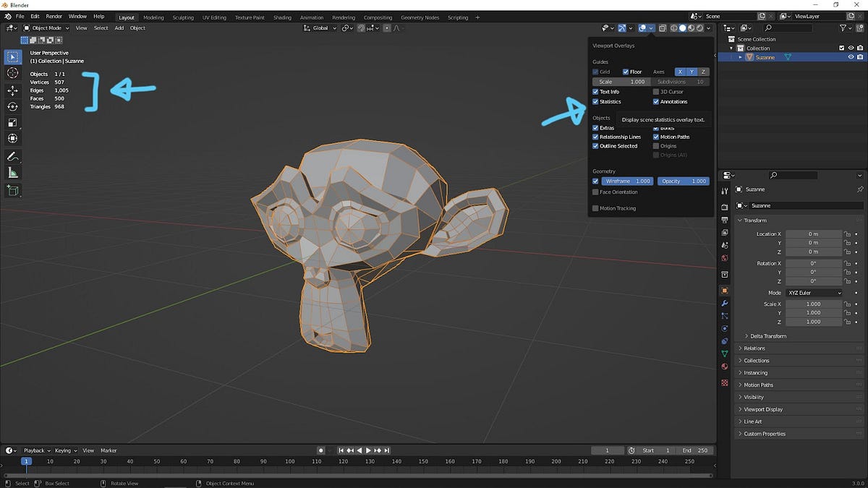Select the Add Cube tool
This screenshot has width=868, height=488.
[x=12, y=191]
